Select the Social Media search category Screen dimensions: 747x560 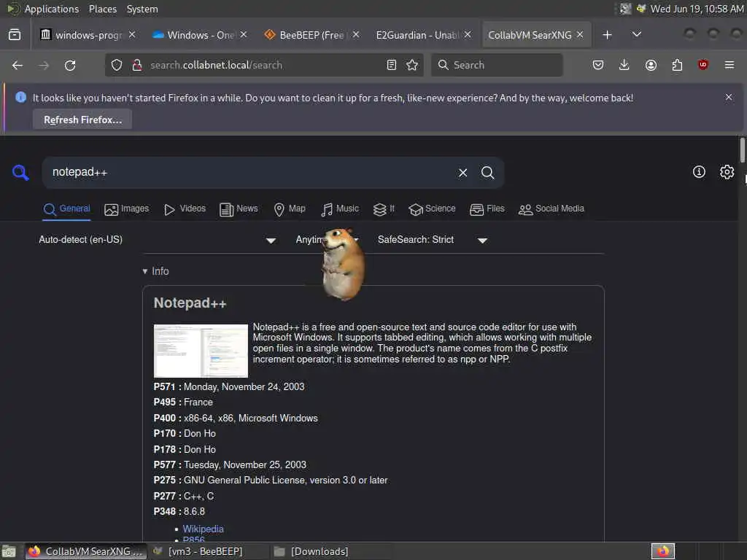point(551,209)
